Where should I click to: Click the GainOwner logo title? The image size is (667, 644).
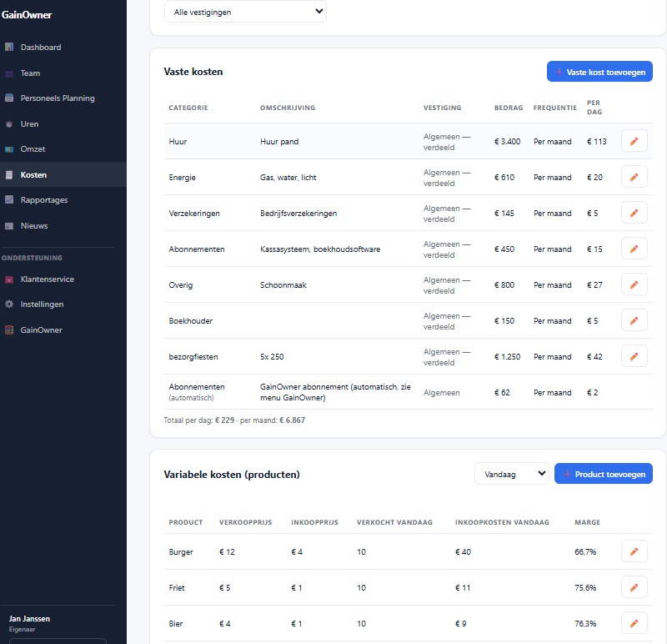27,15
